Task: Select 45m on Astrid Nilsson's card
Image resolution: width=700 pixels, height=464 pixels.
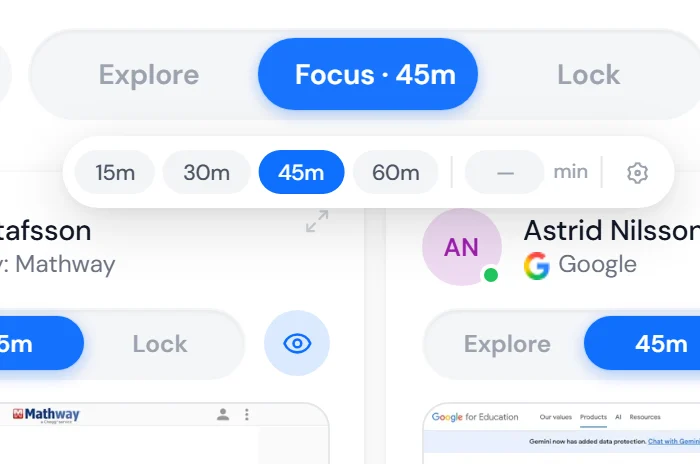Action: click(x=642, y=343)
